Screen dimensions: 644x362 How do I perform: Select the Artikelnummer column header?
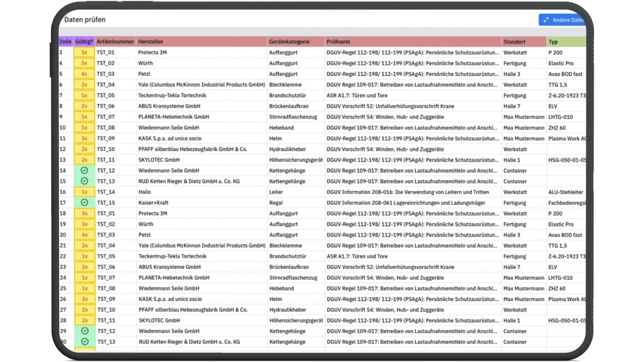(115, 42)
